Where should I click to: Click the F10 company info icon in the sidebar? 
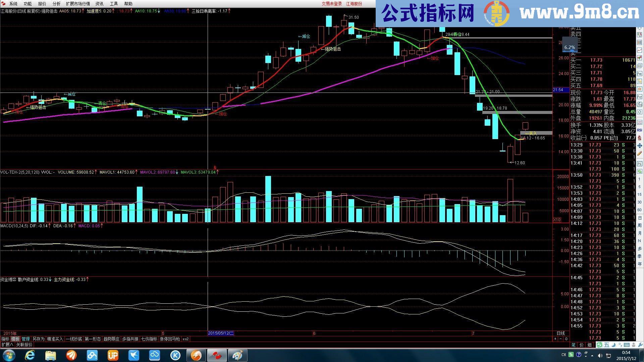[x=640, y=74]
